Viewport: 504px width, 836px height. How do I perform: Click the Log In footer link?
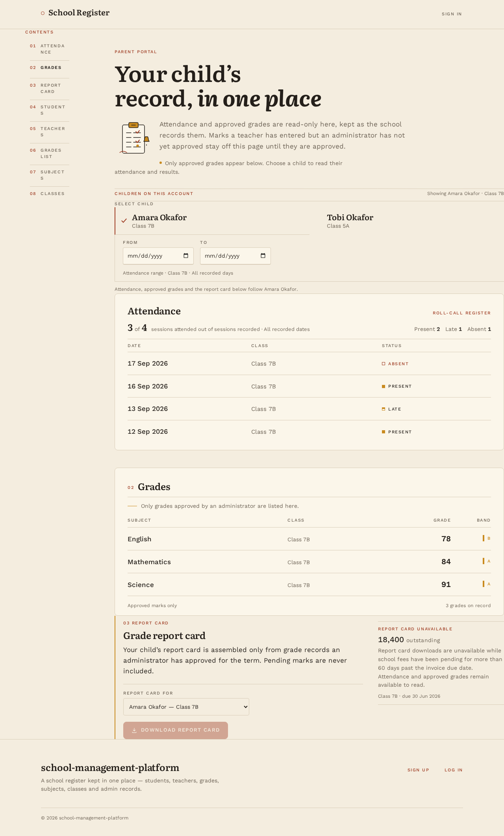[454, 770]
